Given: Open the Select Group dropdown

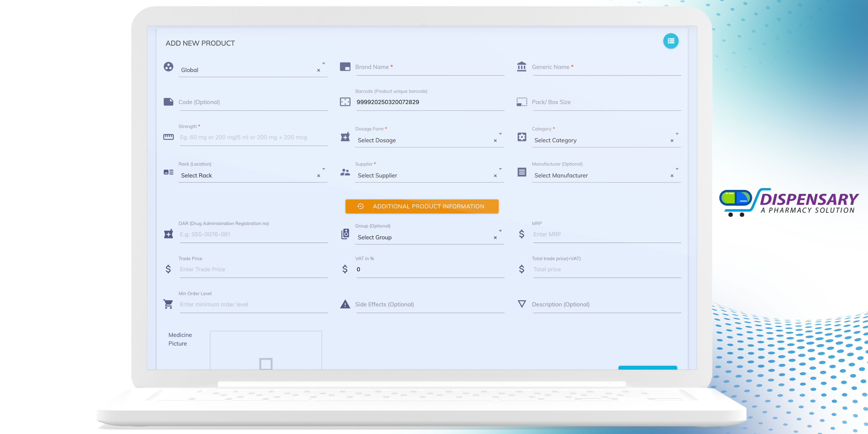Looking at the screenshot, I should [x=500, y=231].
